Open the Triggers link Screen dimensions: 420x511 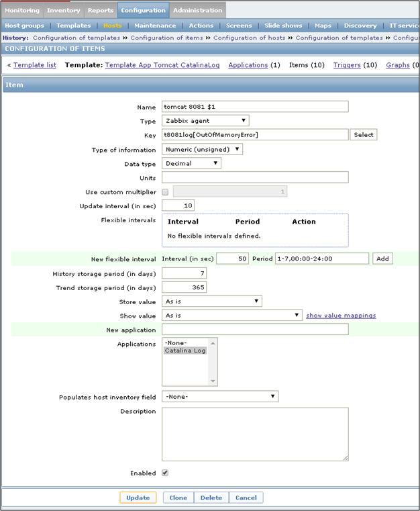pos(347,65)
